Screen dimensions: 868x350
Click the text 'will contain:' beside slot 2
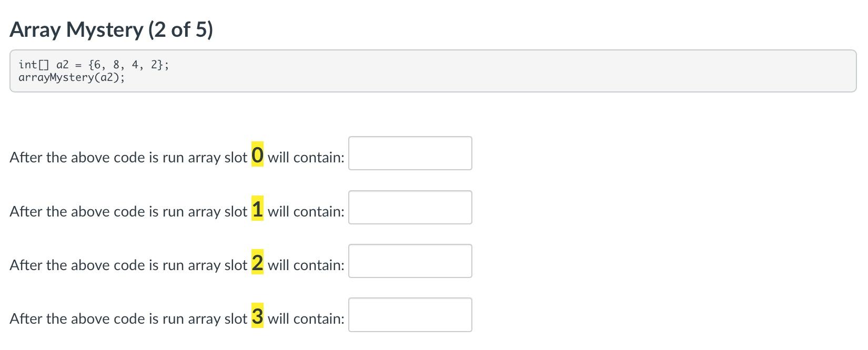[306, 265]
